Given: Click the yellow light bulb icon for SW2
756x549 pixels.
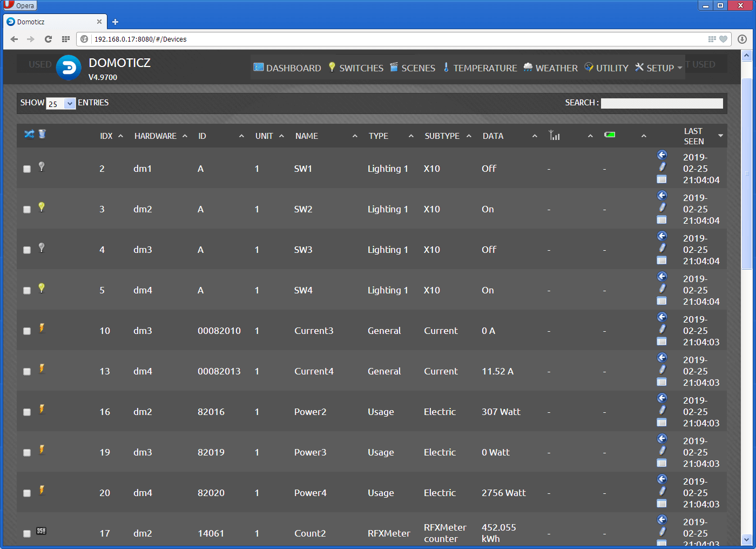Looking at the screenshot, I should coord(42,207).
